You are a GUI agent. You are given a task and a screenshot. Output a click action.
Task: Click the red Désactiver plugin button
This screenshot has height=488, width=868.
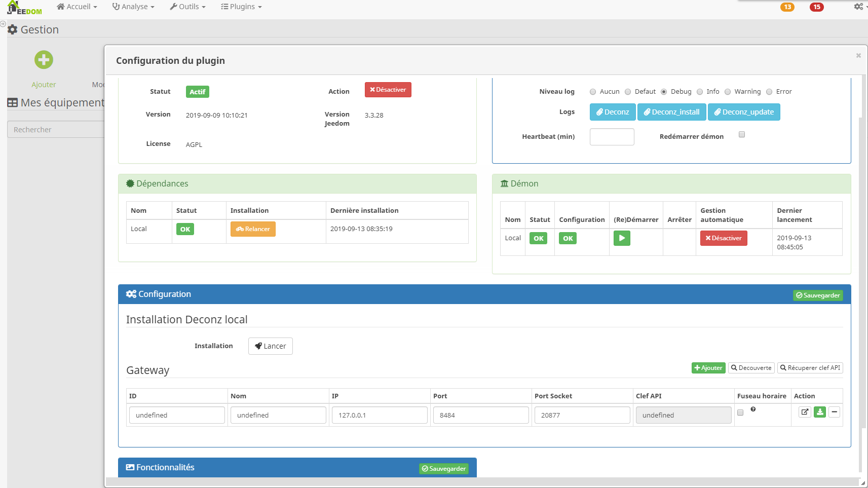pyautogui.click(x=388, y=90)
